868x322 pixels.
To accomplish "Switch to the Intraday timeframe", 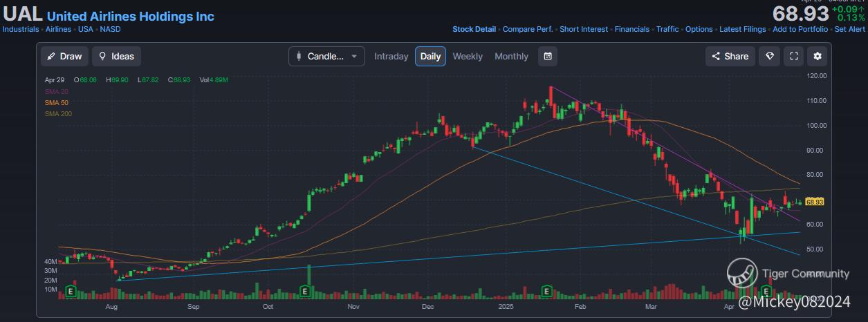I will (x=391, y=56).
